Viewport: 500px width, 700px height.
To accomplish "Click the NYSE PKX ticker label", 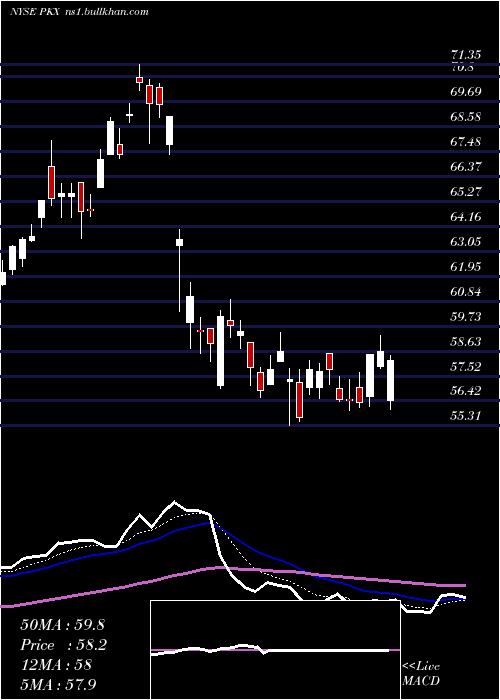I will click(x=36, y=12).
